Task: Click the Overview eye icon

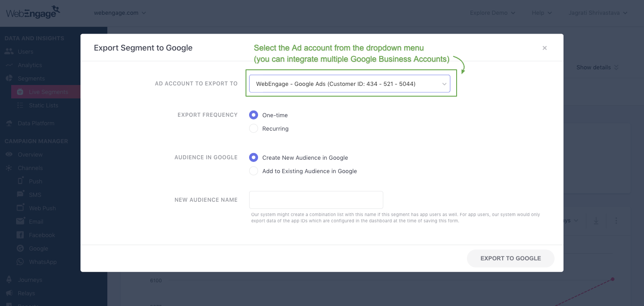Action: (9, 154)
